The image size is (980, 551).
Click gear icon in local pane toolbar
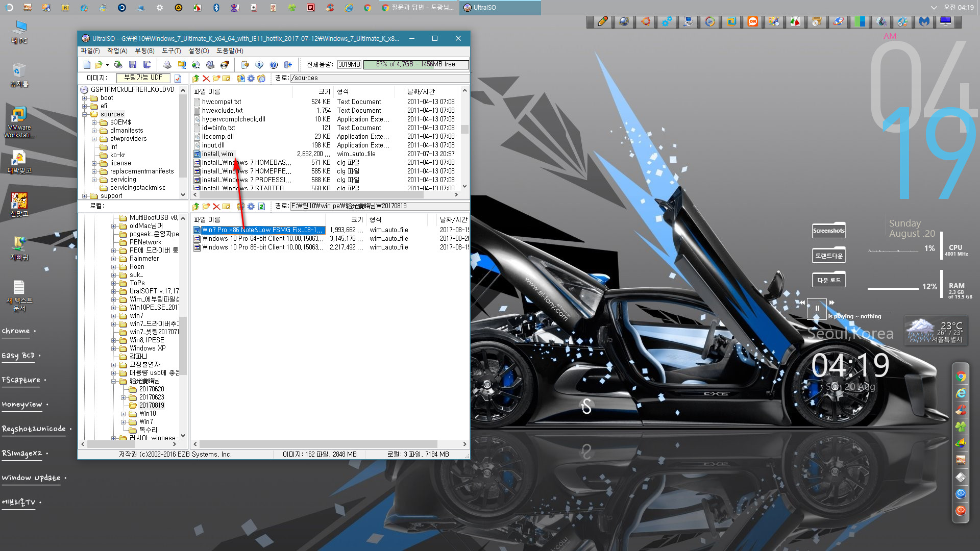pyautogui.click(x=251, y=206)
